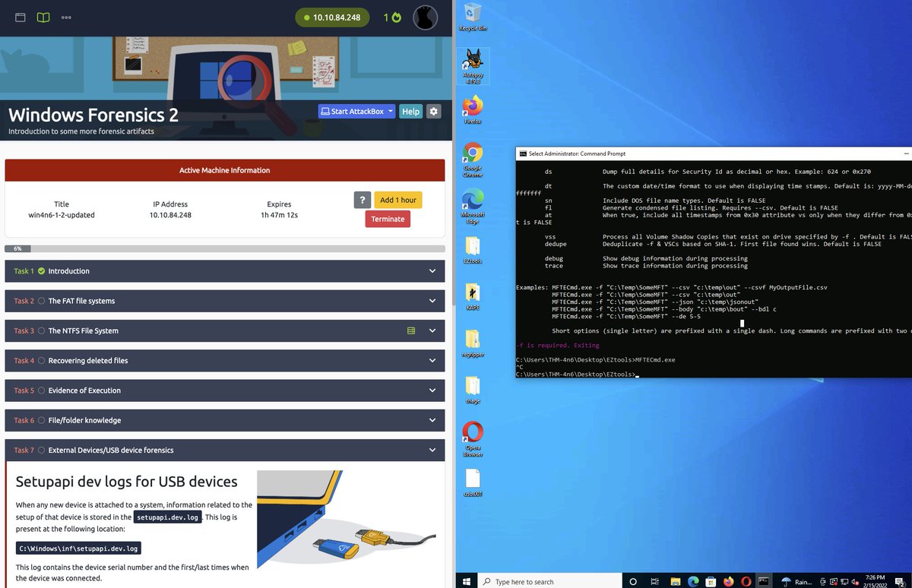Toggle Task 6 completion circle
The image size is (912, 588).
click(42, 420)
